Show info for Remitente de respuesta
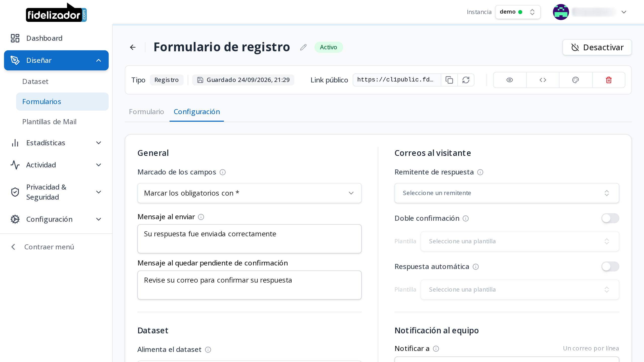Image resolution: width=644 pixels, height=362 pixels. pos(480,172)
